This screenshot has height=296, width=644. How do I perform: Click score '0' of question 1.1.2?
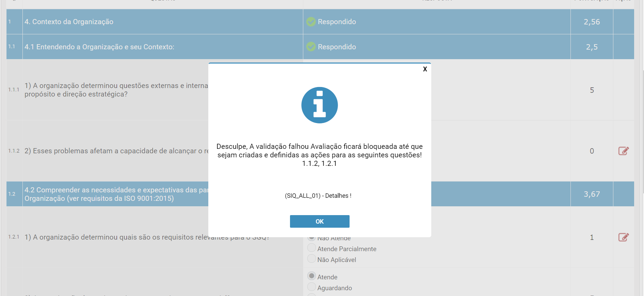coord(592,151)
